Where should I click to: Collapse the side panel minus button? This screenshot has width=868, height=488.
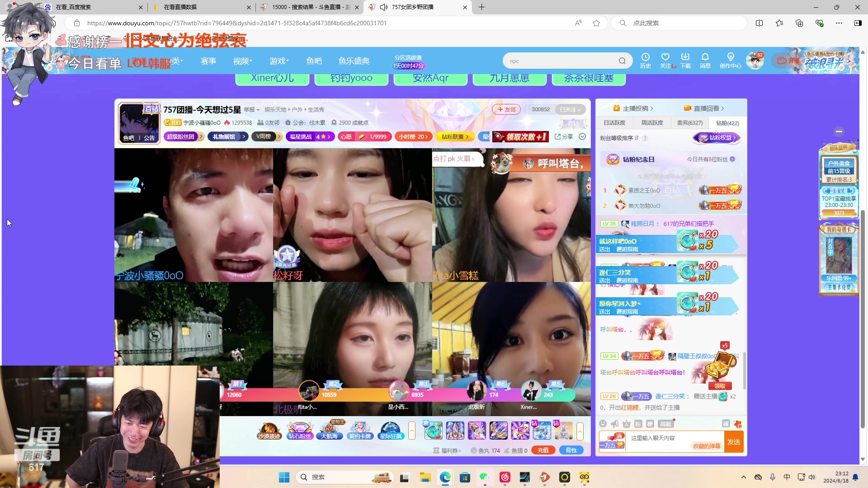(839, 131)
